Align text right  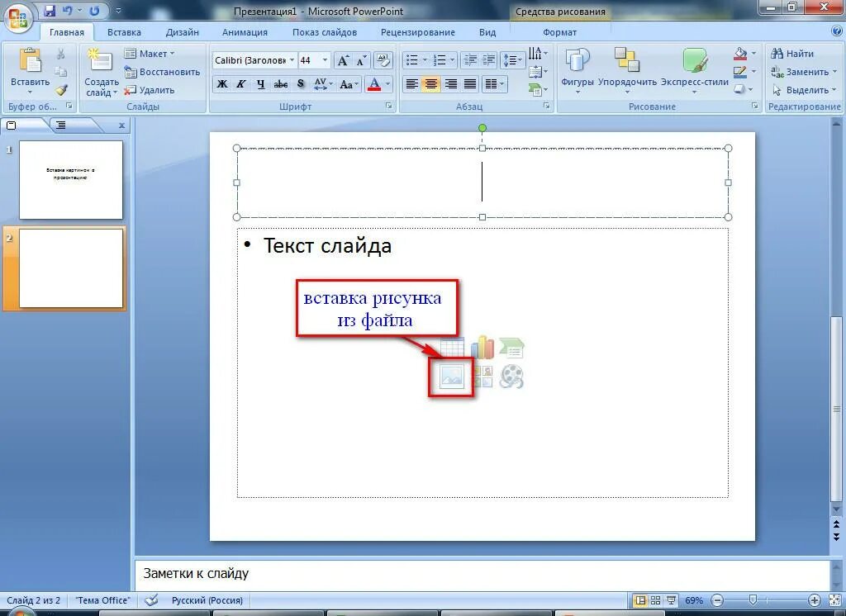(x=450, y=84)
